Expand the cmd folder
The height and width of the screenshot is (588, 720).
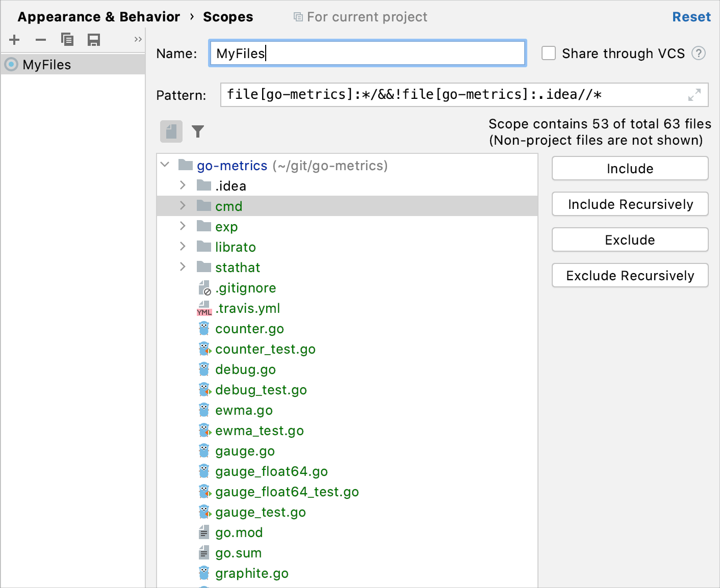point(183,206)
